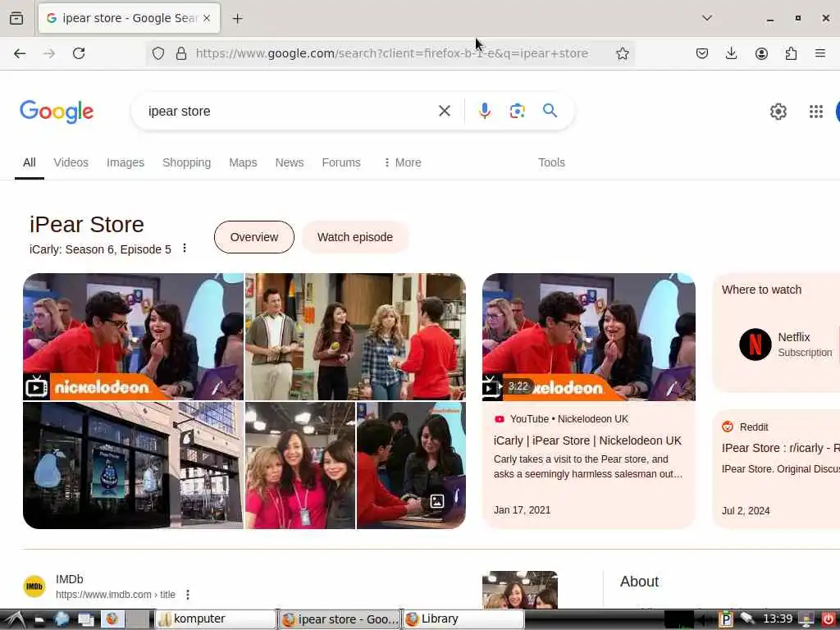The width and height of the screenshot is (840, 630).
Task: Expand the list all tabs chevron
Action: (x=707, y=18)
